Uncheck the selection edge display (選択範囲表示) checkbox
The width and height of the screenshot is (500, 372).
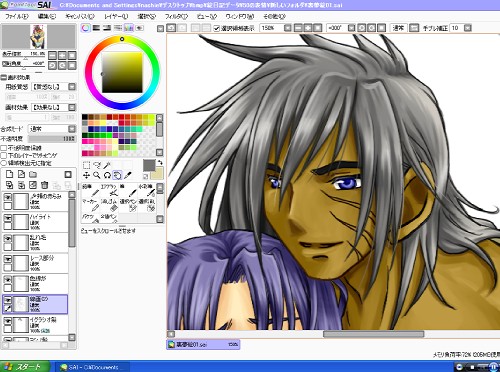pos(216,29)
